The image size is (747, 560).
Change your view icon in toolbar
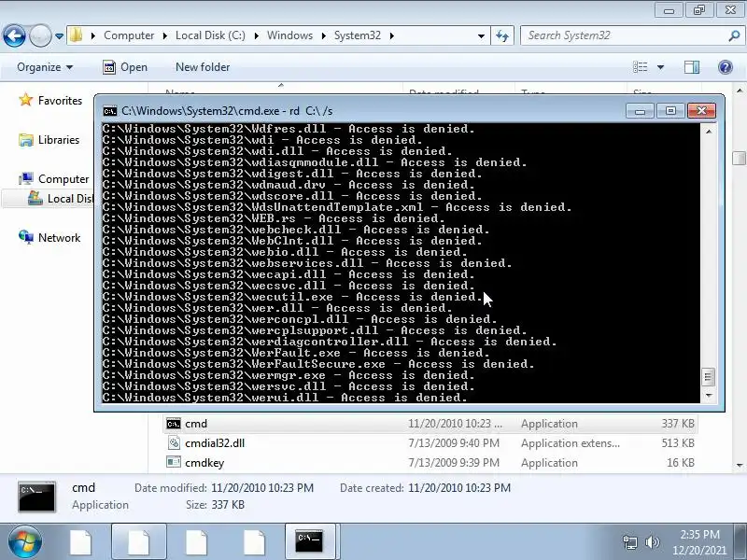click(640, 67)
